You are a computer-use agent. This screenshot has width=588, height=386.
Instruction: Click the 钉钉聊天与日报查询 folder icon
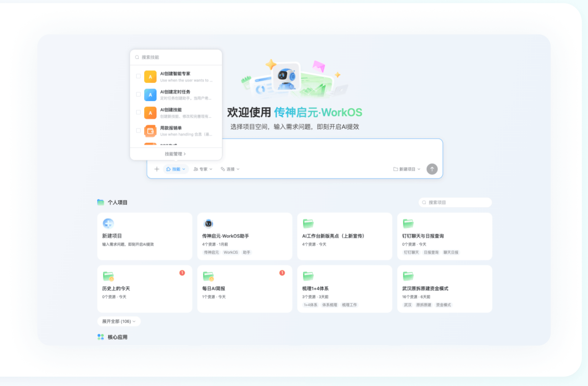point(408,223)
